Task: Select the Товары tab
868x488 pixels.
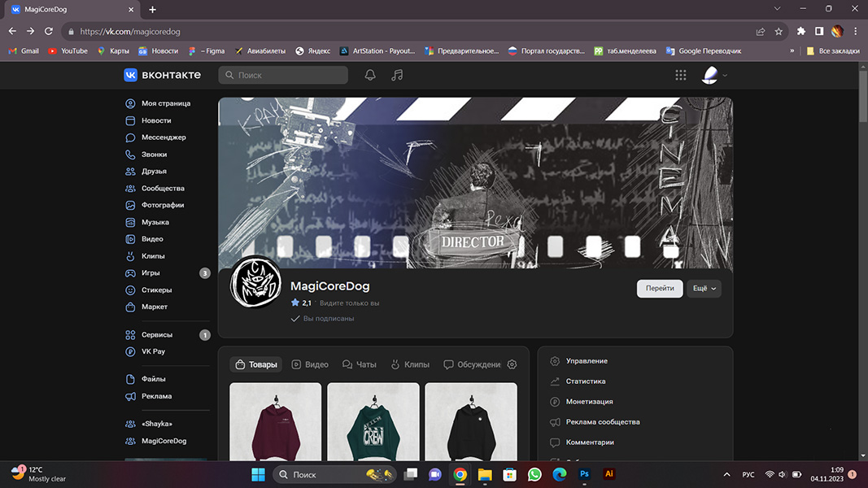Action: point(255,364)
